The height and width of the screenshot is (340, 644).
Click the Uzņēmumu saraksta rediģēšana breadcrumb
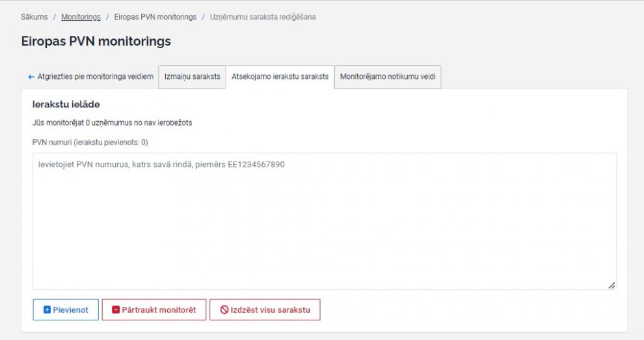click(263, 17)
